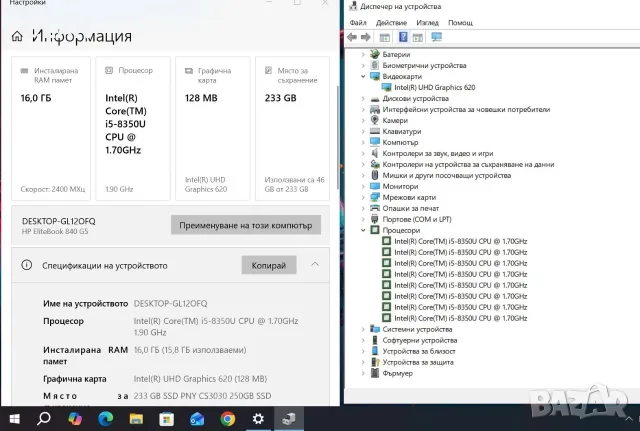Click the taskbar Search magnifier icon
This screenshot has width=640, height=431.
(44, 419)
